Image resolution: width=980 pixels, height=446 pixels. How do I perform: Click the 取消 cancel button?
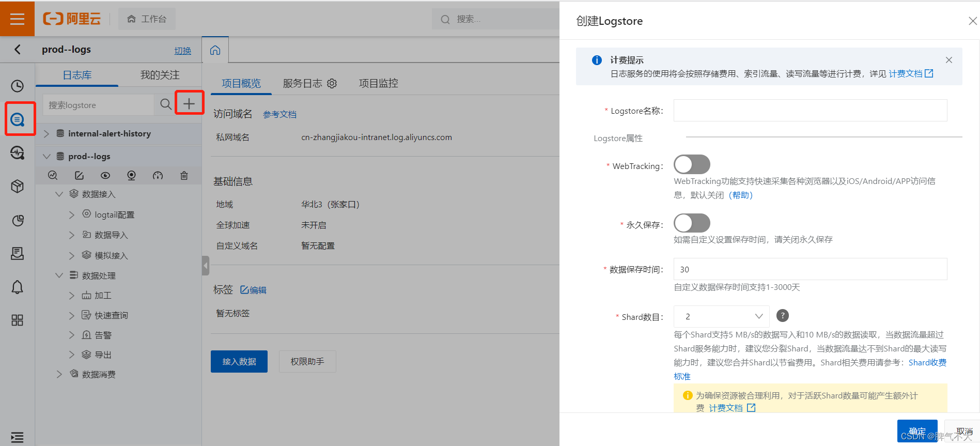tap(964, 431)
